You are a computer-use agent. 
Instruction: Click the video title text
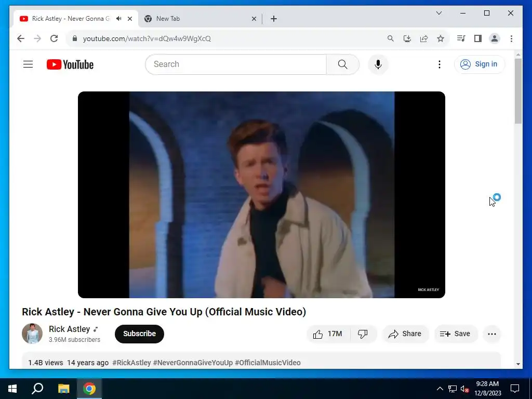[x=164, y=312]
